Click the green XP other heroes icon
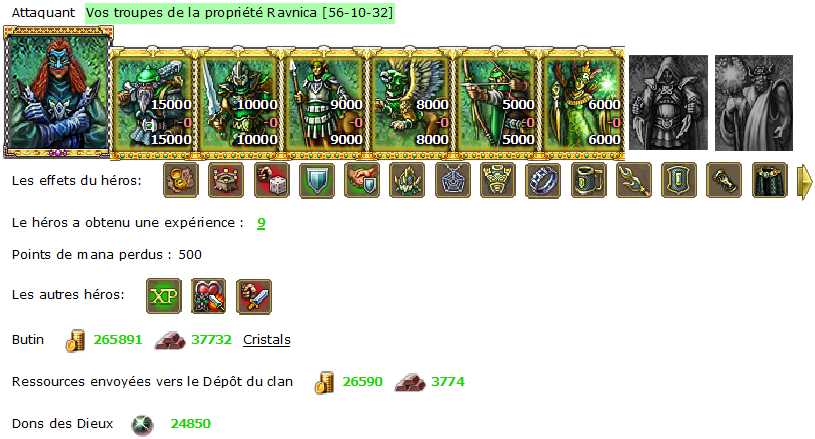Image resolution: width=815 pixels, height=439 pixels. click(x=164, y=296)
